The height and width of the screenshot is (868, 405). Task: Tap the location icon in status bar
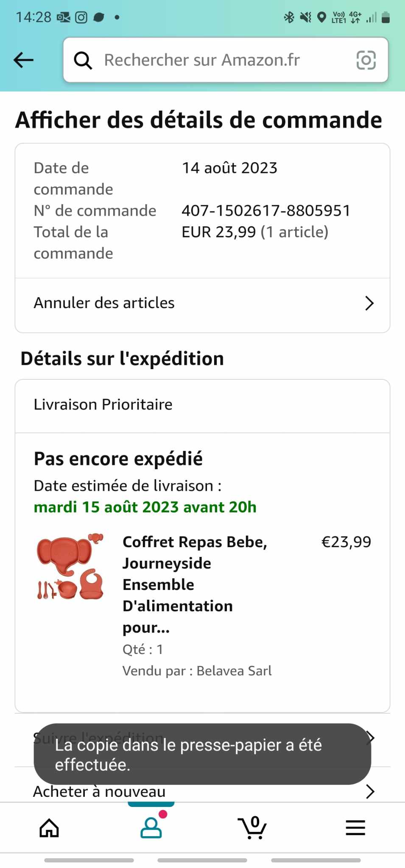[322, 17]
